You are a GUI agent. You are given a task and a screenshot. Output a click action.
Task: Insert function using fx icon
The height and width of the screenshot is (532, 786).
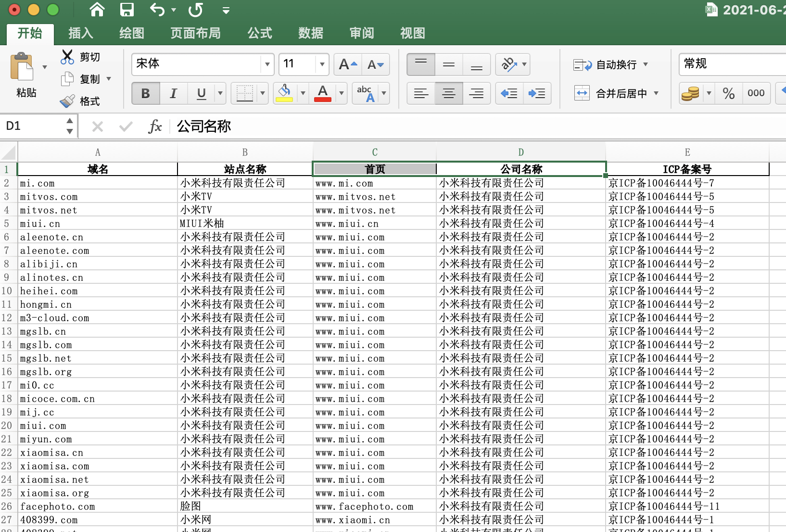coord(155,127)
